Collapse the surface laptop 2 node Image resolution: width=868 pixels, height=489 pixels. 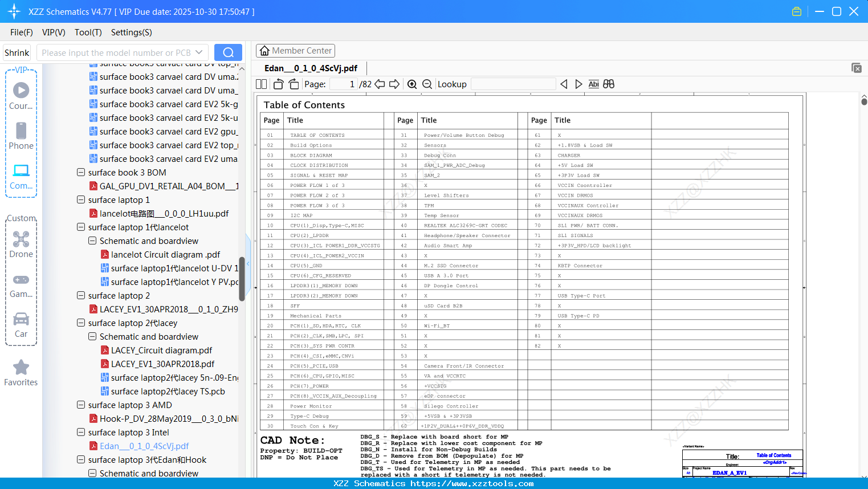coord(81,295)
